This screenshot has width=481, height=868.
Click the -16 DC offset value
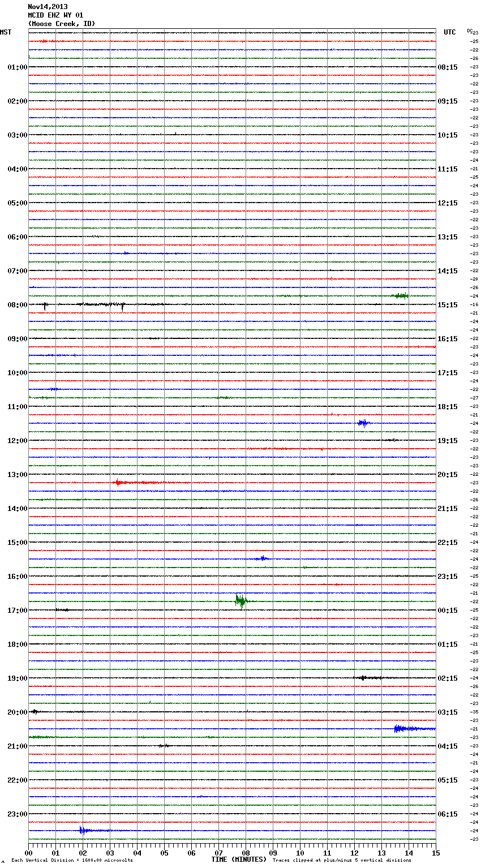point(474,305)
